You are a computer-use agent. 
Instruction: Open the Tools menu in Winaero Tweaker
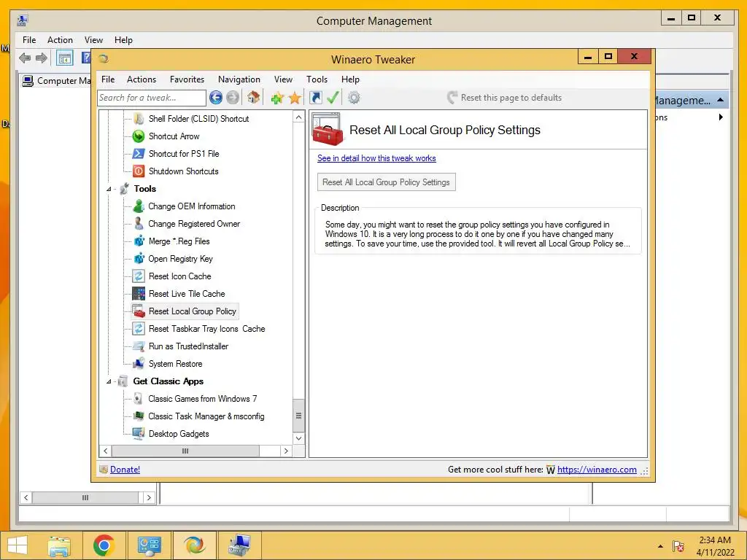click(317, 79)
